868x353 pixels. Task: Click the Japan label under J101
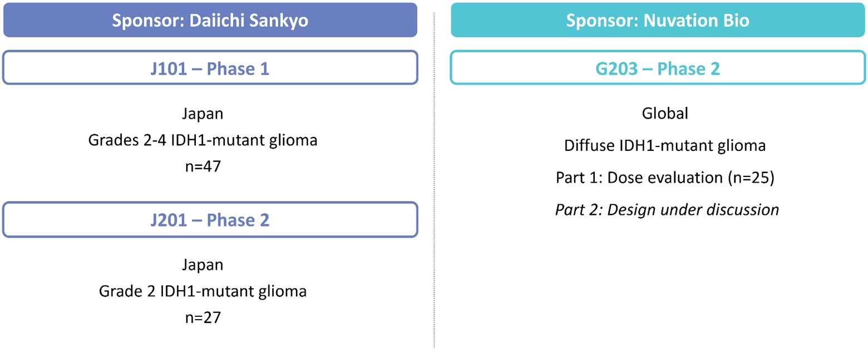(x=203, y=114)
